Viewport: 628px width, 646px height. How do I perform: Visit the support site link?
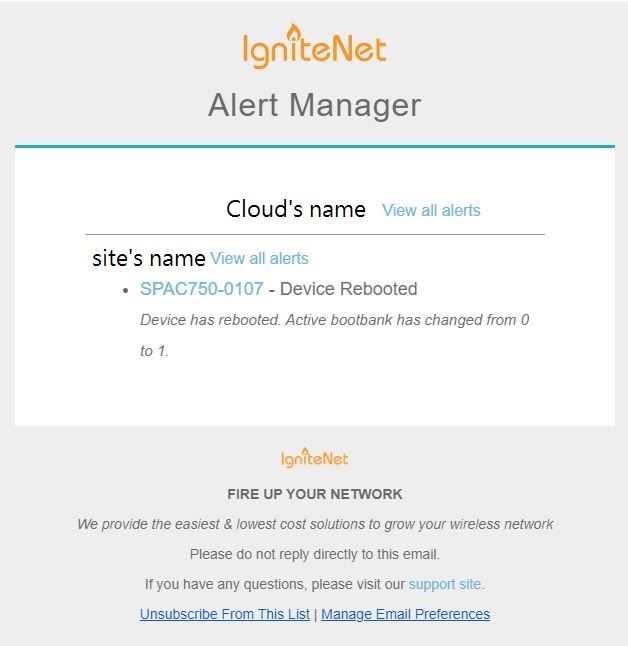[x=445, y=584]
